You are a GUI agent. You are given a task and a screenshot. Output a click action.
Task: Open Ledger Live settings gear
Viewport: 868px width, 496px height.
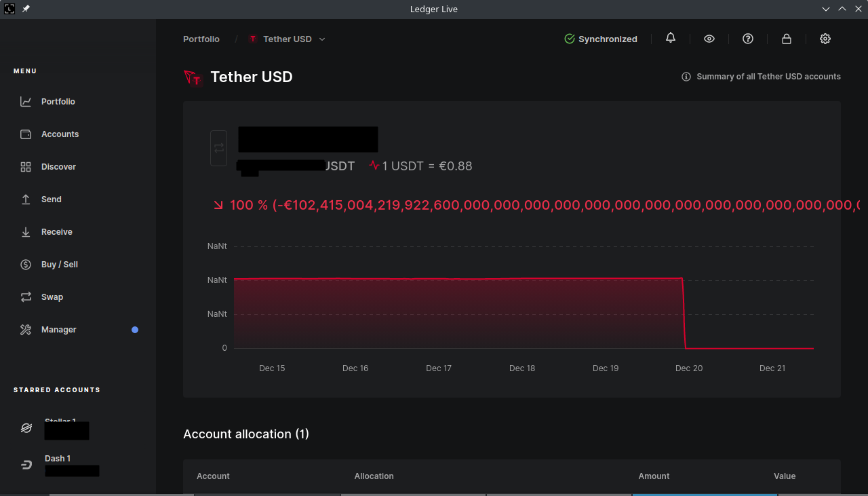[x=825, y=39]
